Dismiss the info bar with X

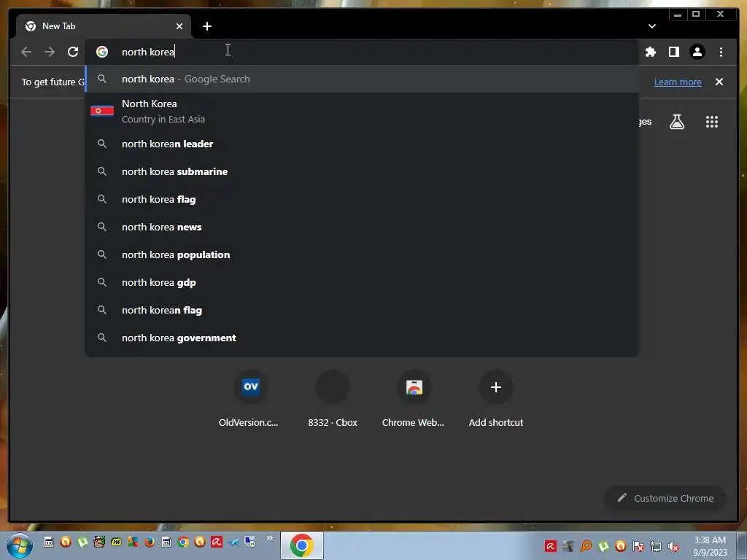pos(719,82)
